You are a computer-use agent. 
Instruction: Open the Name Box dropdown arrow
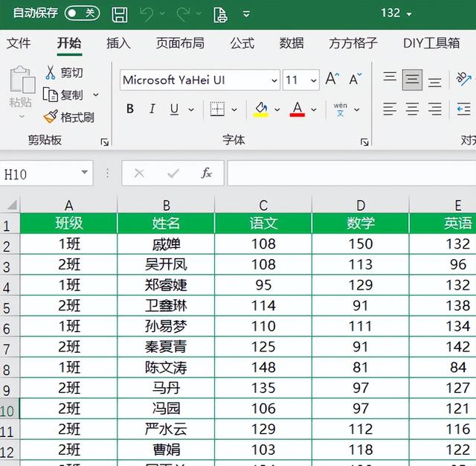(x=85, y=173)
